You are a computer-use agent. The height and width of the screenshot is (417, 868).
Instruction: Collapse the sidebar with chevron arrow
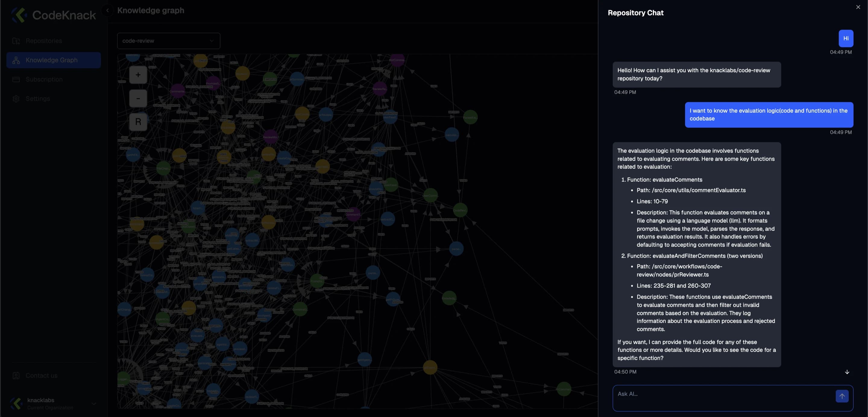(108, 11)
